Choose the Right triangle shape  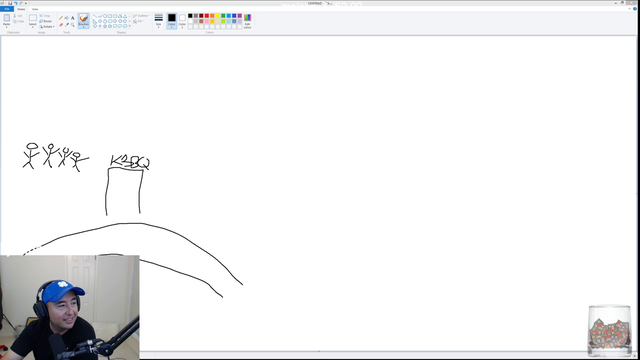(x=95, y=21)
